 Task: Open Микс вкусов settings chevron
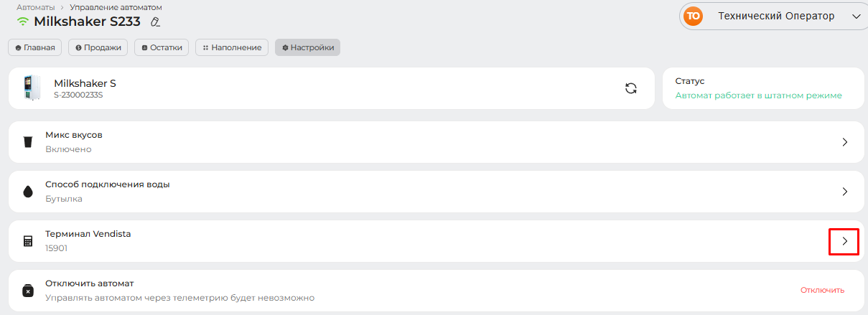[844, 142]
